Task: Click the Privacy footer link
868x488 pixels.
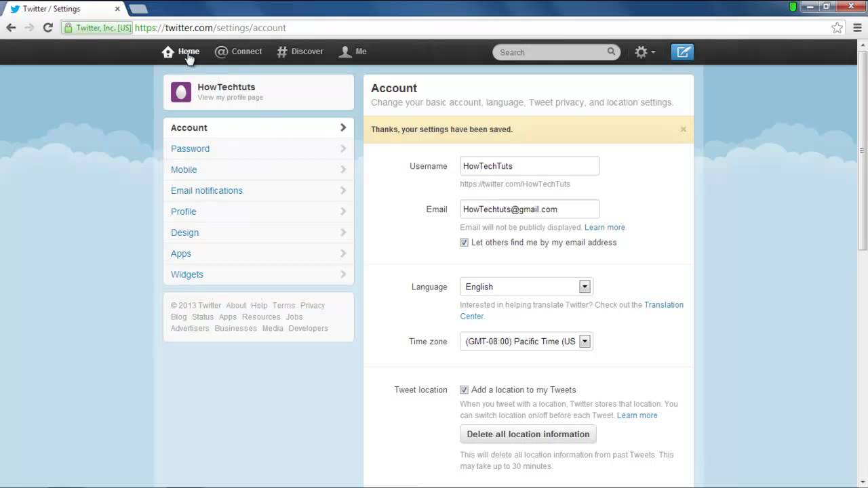Action: click(313, 306)
